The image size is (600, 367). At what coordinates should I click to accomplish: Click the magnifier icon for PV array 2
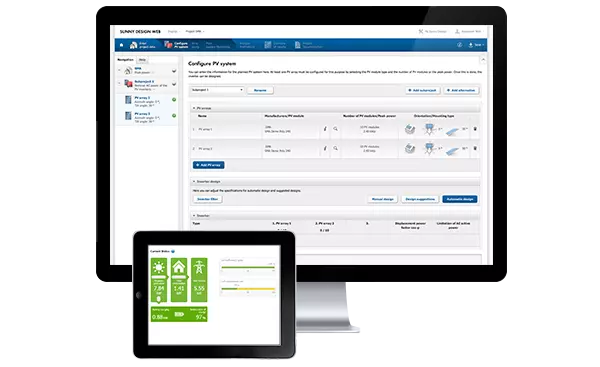[x=335, y=148]
